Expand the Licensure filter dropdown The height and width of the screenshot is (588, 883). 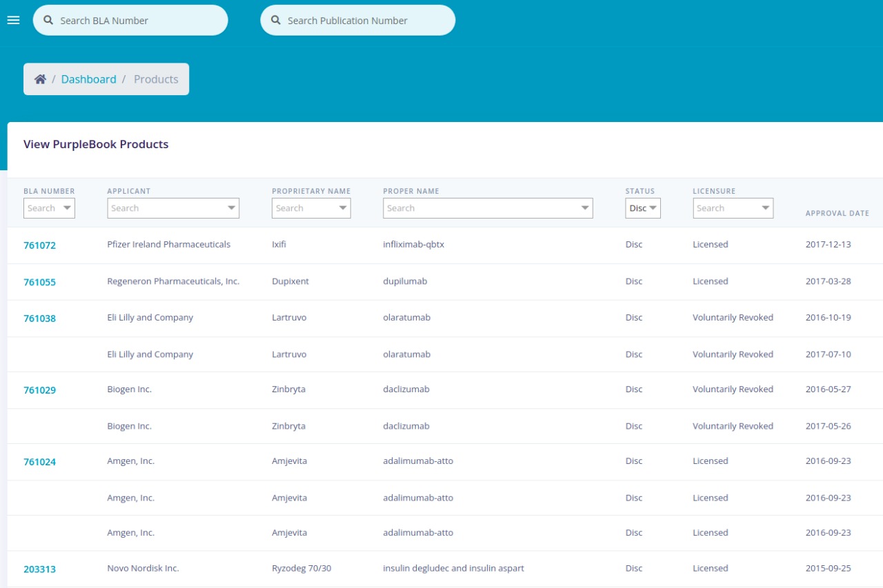765,208
